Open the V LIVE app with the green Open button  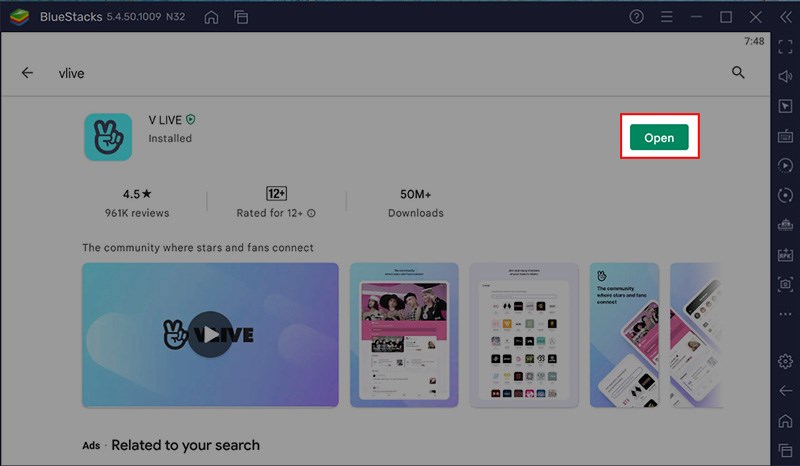[x=659, y=137]
